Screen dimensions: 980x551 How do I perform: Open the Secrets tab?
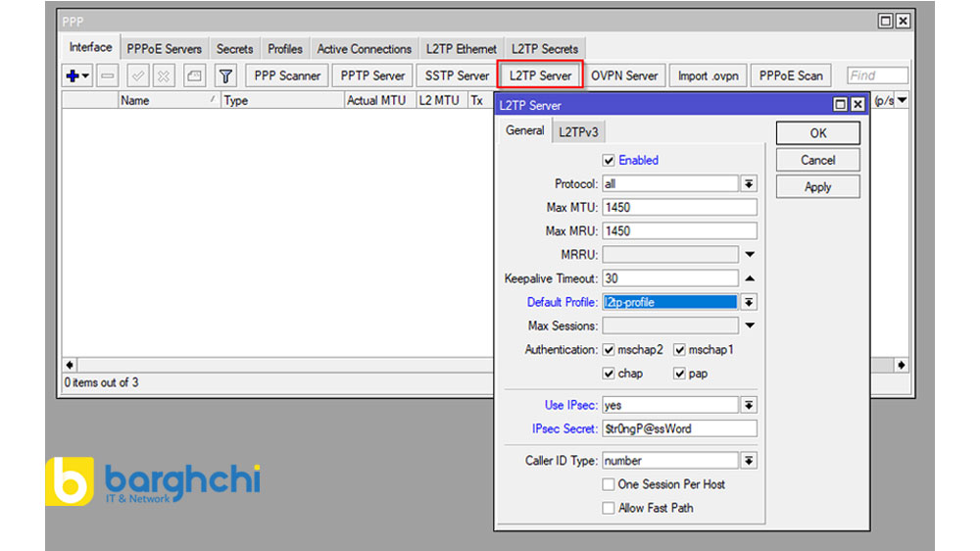tap(234, 49)
